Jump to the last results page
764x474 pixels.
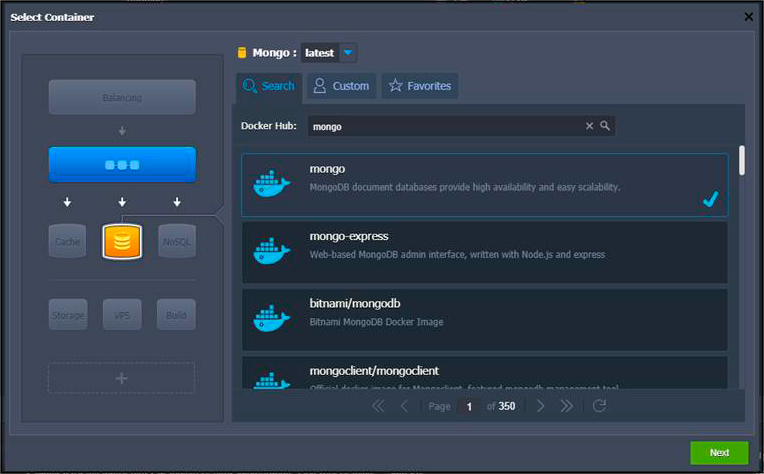pos(566,406)
